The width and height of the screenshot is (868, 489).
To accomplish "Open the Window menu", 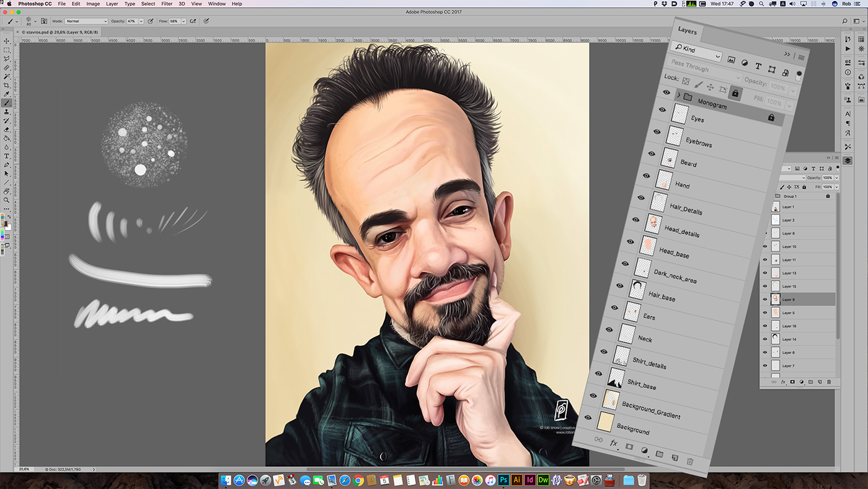I will tap(217, 4).
